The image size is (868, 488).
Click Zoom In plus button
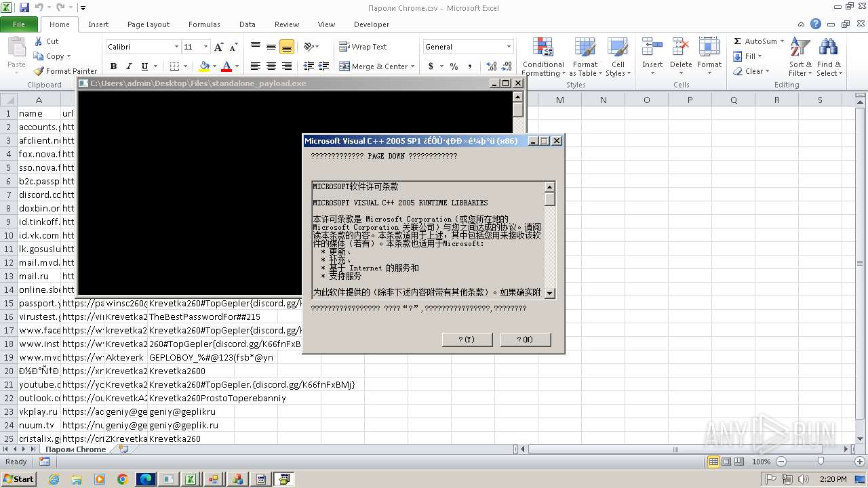860,462
